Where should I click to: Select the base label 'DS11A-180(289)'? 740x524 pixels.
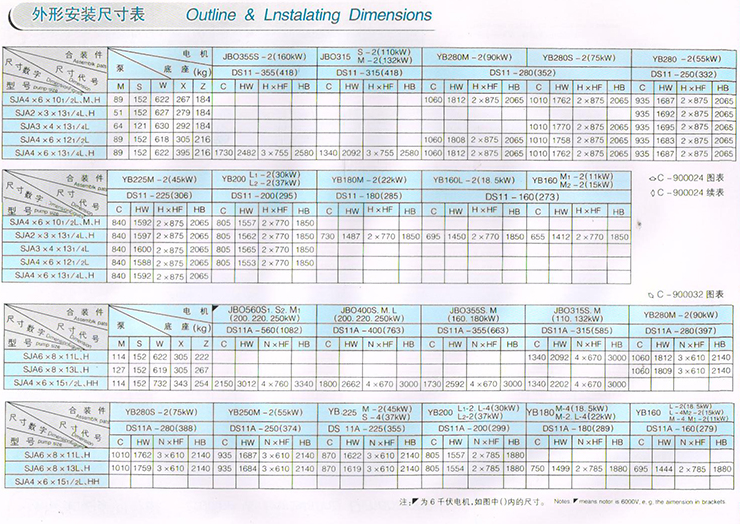[578, 428]
